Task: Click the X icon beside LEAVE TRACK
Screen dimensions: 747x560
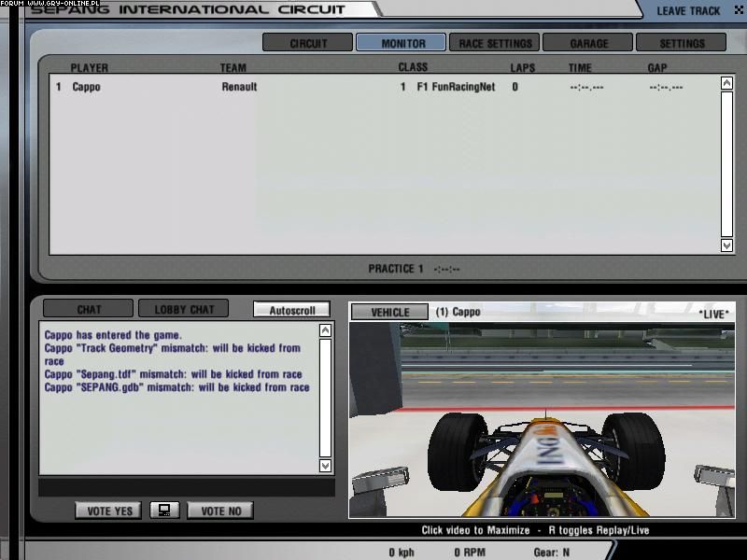Action: pyautogui.click(x=739, y=9)
